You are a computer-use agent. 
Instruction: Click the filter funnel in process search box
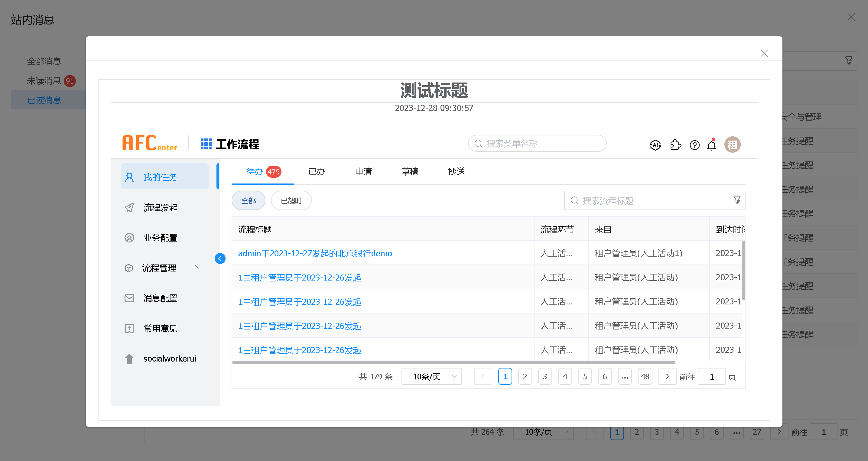(737, 200)
